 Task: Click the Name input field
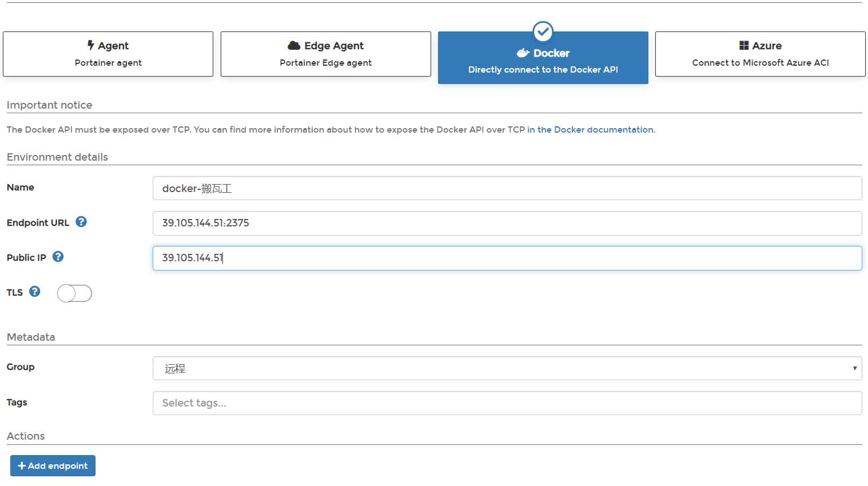click(x=507, y=188)
